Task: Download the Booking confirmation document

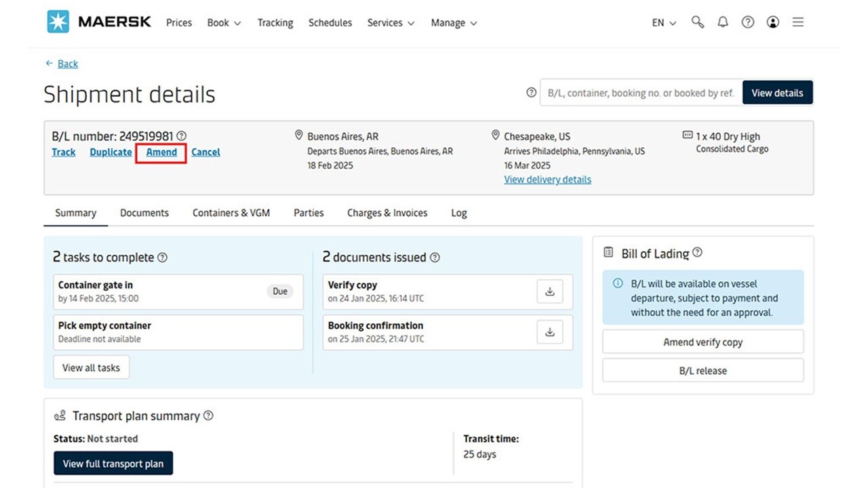Action: (550, 331)
